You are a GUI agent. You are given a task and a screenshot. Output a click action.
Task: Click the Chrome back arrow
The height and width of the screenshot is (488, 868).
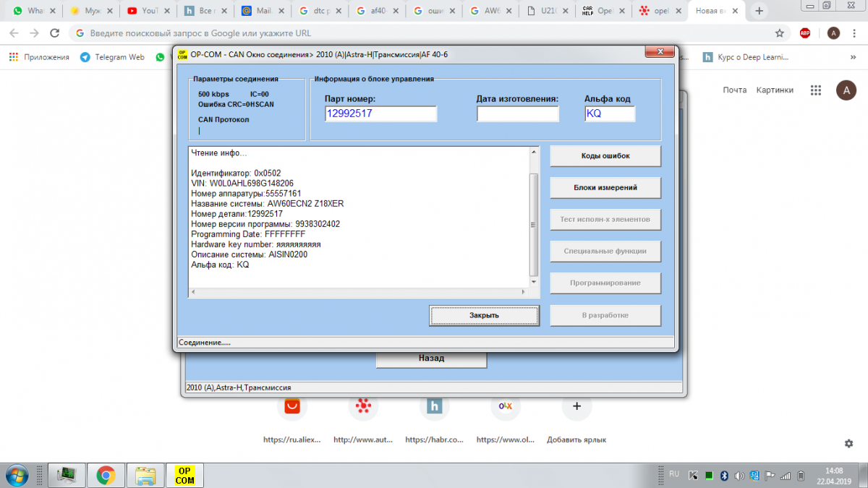(x=14, y=33)
